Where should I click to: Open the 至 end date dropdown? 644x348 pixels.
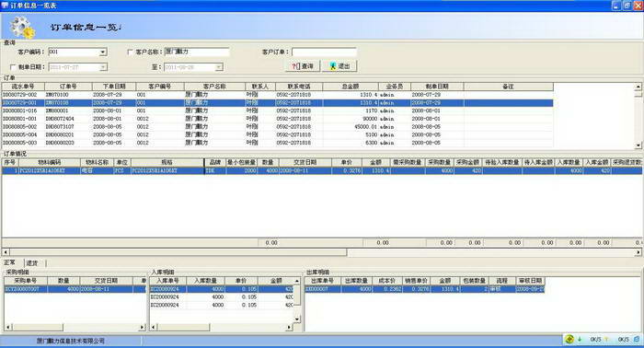click(219, 67)
